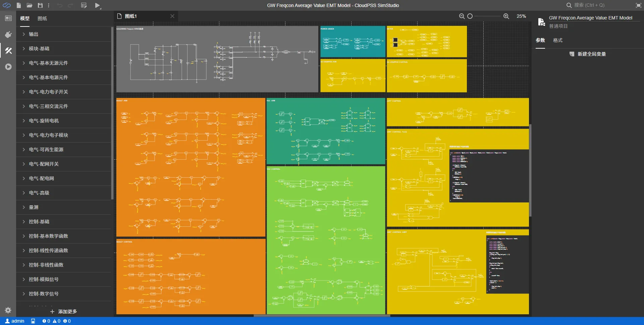Zoom in the canvas with magnifier plus
This screenshot has height=325, width=644.
(x=506, y=16)
